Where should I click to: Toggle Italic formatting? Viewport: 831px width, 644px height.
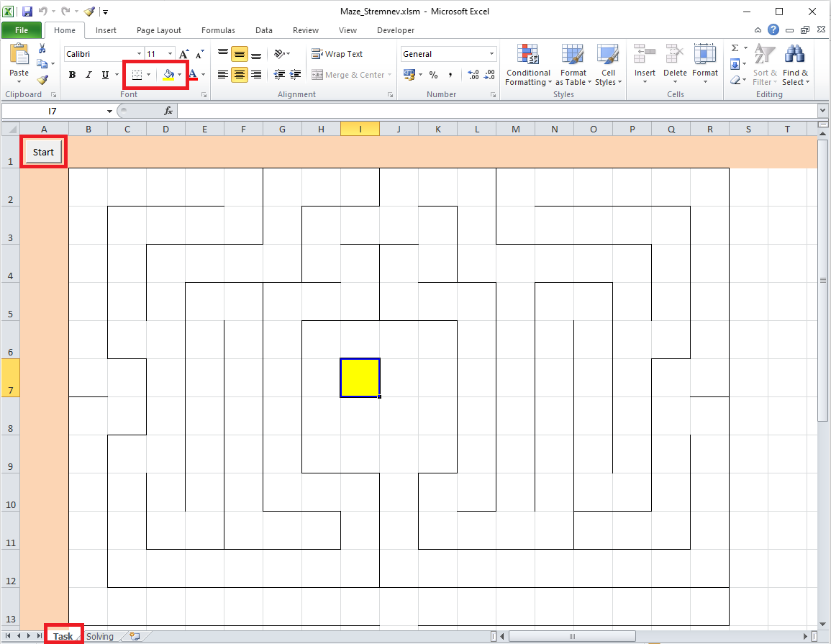[x=88, y=75]
